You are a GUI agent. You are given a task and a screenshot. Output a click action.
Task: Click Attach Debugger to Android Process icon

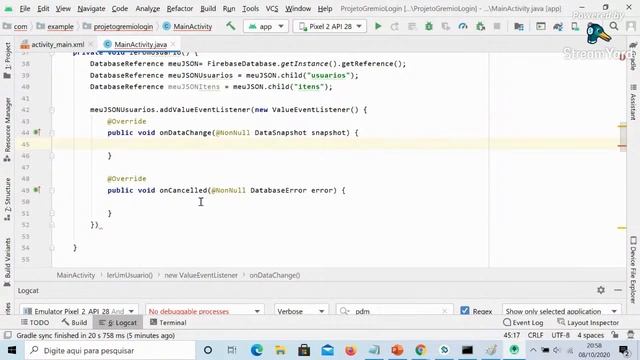click(480, 27)
